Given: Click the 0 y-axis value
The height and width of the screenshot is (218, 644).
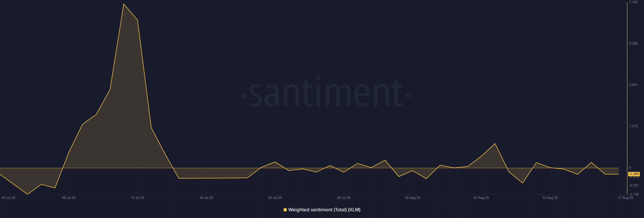Looking at the screenshot, I should [x=630, y=168].
